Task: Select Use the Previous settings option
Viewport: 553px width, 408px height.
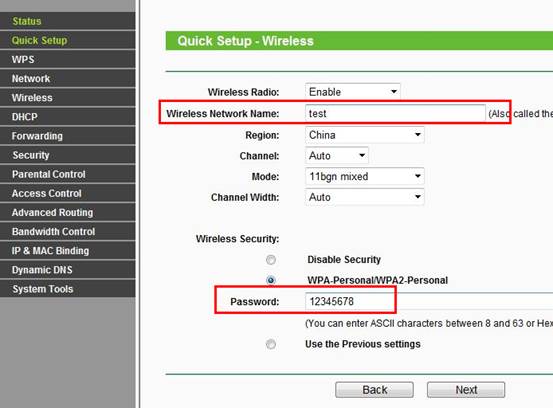Action: (271, 344)
